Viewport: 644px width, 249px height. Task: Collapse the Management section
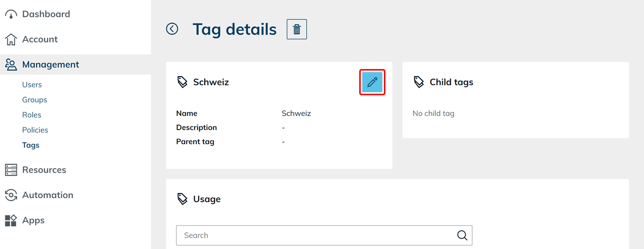coord(50,65)
